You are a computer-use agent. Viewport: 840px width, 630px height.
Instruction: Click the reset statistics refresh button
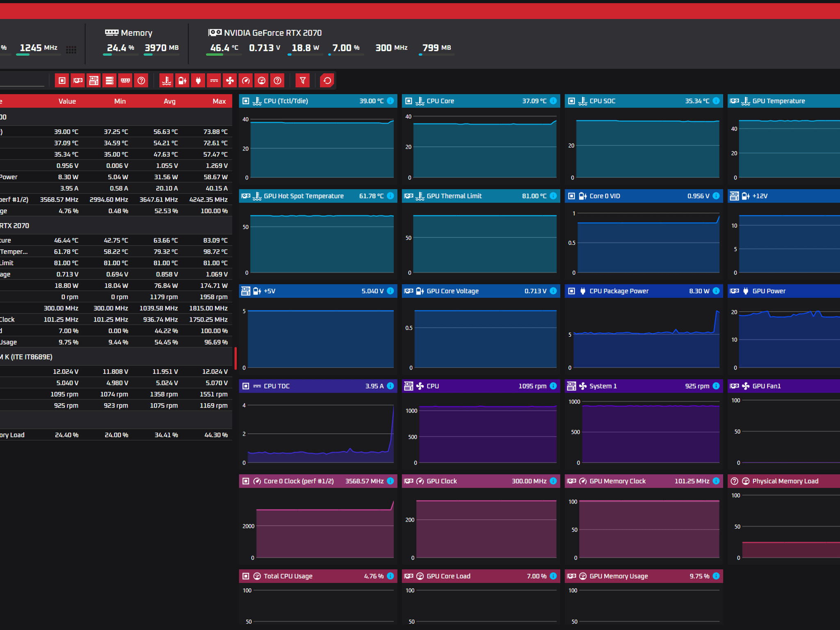tap(327, 81)
